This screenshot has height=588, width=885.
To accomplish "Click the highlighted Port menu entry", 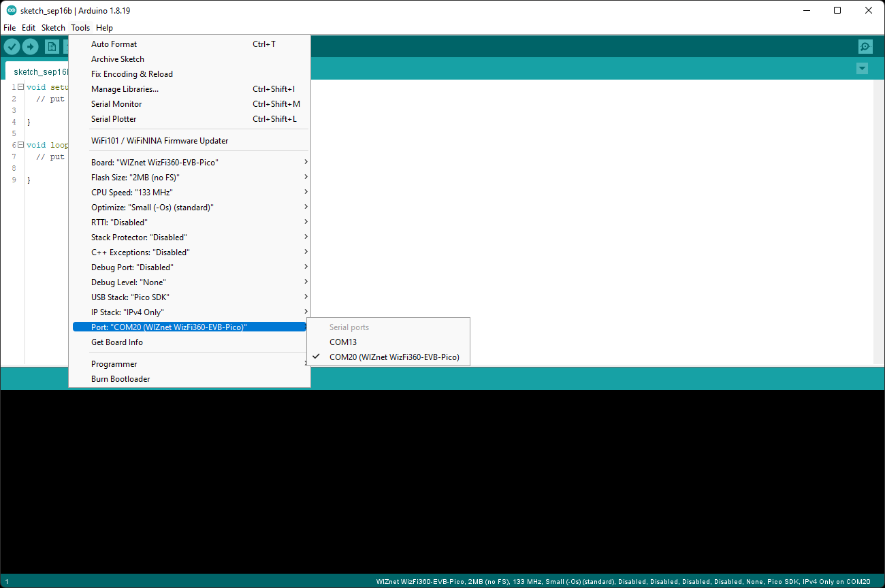I will 190,327.
